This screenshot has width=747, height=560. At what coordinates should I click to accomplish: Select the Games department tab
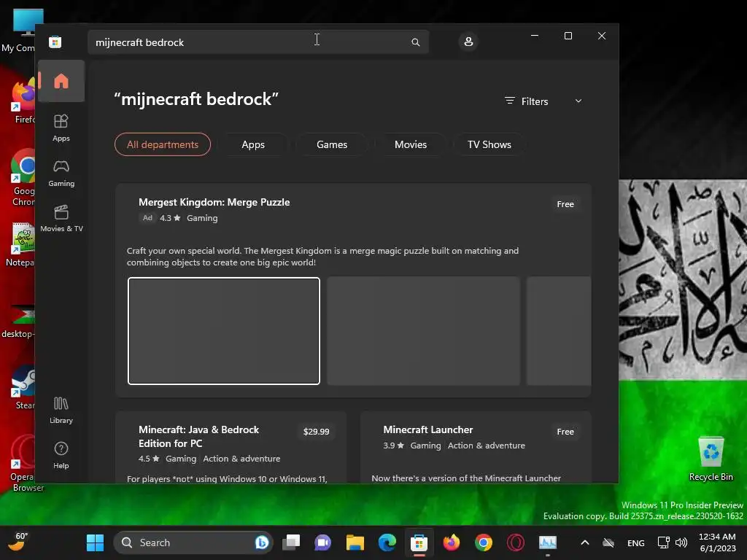pos(332,144)
